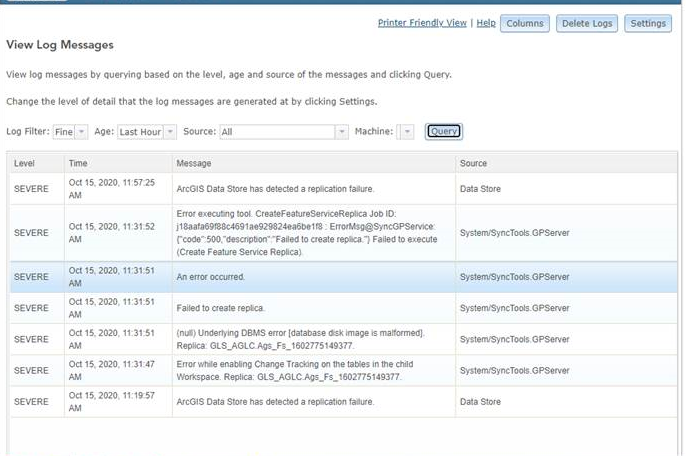This screenshot has height=456, width=686.
Task: Open log Settings button
Action: (x=648, y=23)
